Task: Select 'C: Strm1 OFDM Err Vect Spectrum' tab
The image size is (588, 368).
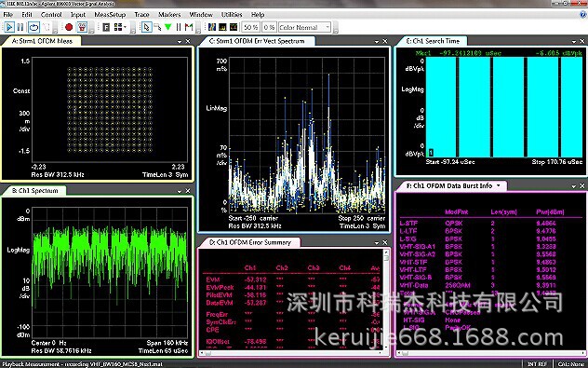Action: [x=257, y=41]
